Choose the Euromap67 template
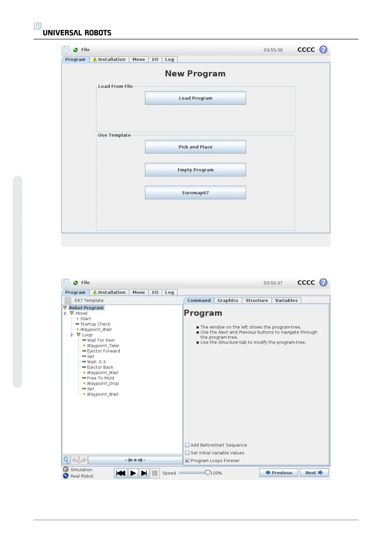This screenshot has height=554, width=392. tap(196, 193)
